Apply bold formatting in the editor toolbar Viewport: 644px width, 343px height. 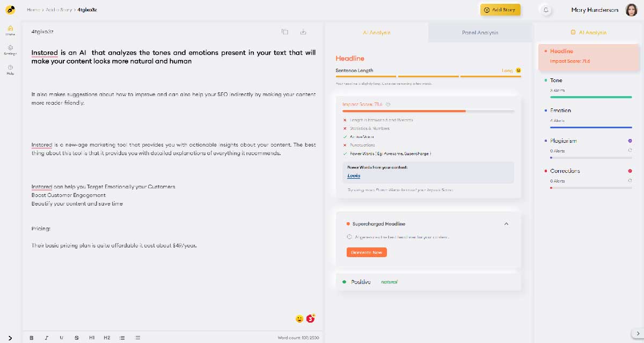point(32,338)
